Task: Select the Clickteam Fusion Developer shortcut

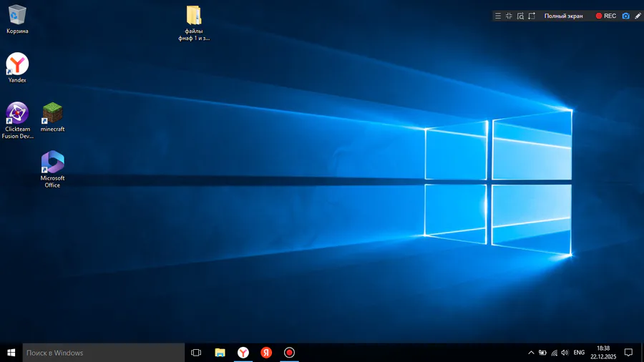Action: point(17,120)
